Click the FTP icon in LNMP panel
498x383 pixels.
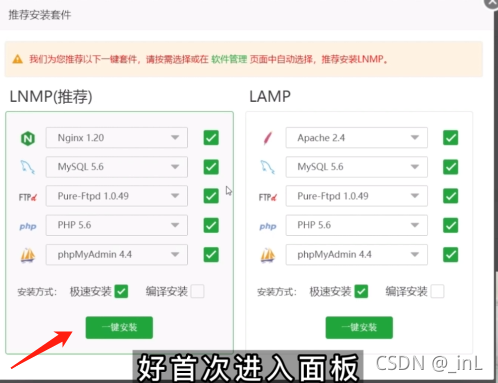coord(28,197)
